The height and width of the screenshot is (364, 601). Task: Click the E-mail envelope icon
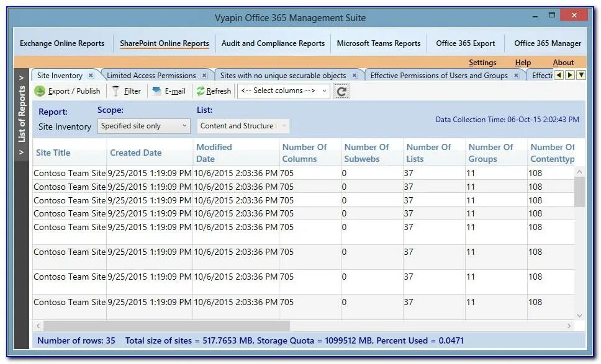coord(156,91)
